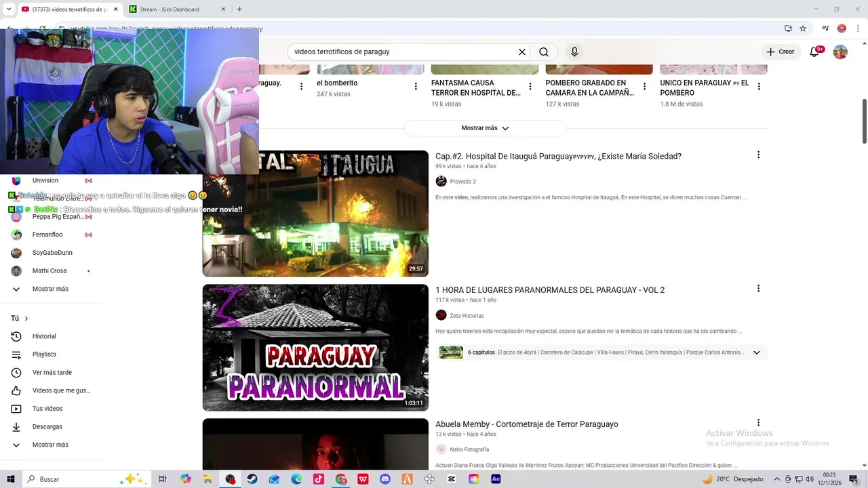The image size is (868, 488).
Task: Expand shelf with Mostrar más button
Action: (x=485, y=128)
